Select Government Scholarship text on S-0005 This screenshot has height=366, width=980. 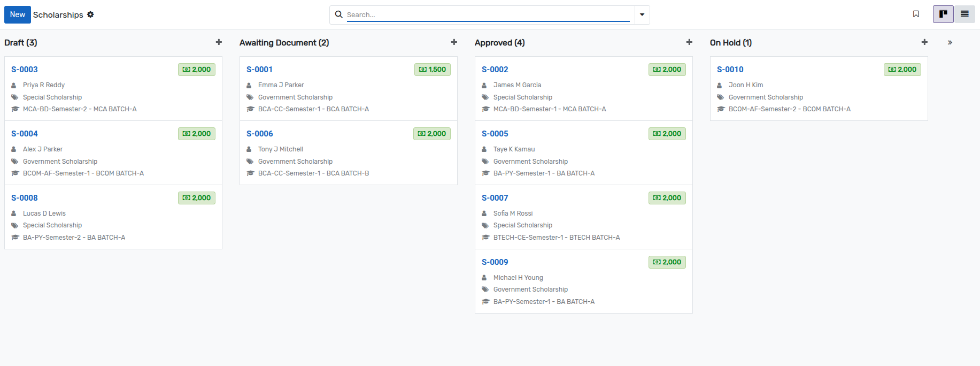531,162
